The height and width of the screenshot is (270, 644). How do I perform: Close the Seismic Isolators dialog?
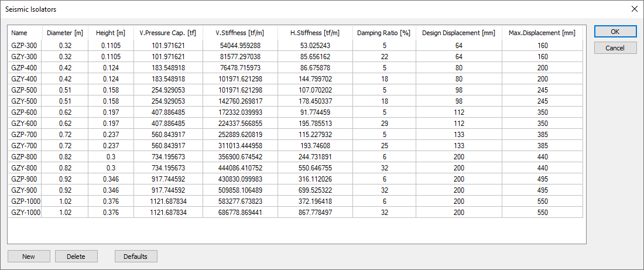tap(634, 9)
